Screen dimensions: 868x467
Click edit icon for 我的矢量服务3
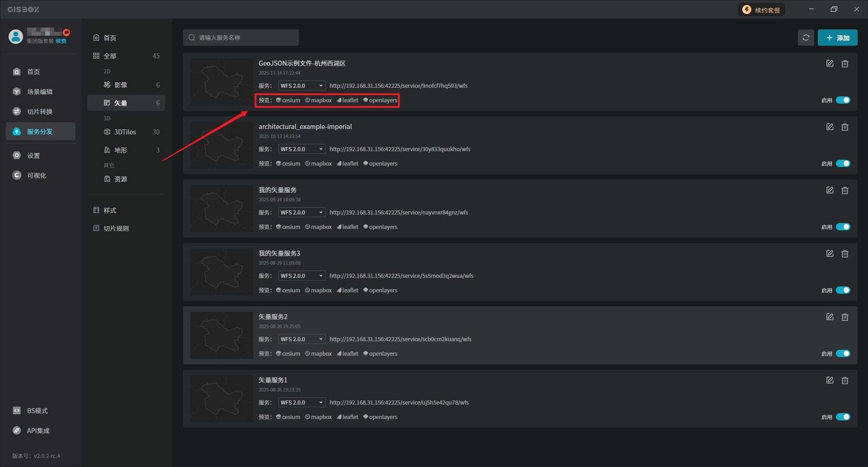point(830,254)
